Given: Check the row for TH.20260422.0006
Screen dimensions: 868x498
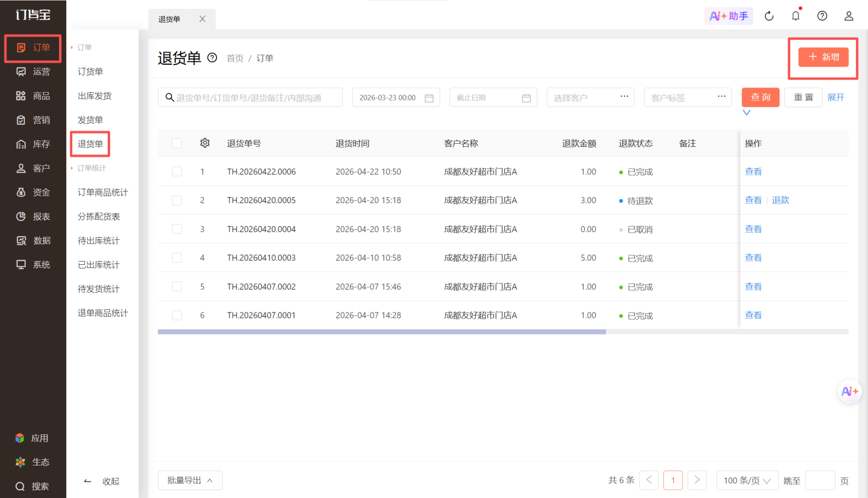Looking at the screenshot, I should pos(177,172).
